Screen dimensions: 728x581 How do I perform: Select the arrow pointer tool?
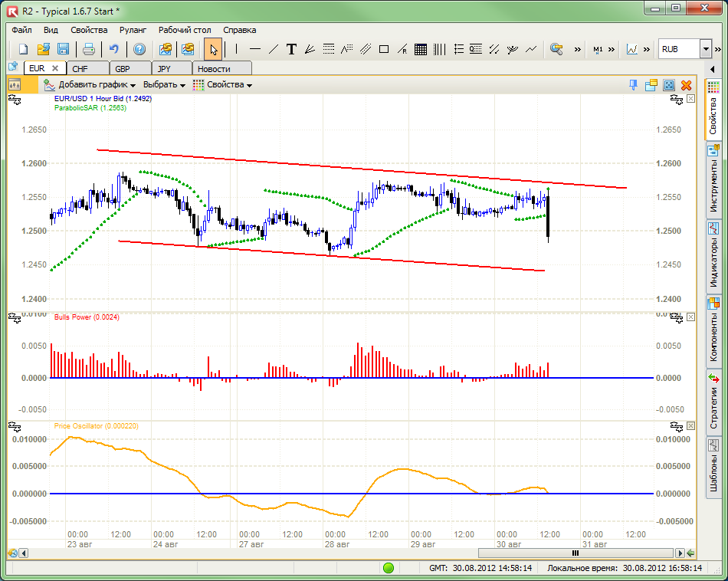(x=213, y=49)
